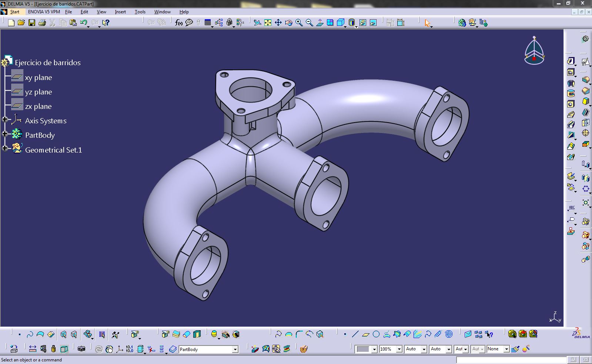The image size is (592, 364).
Task: Open the Design Table tool
Action: pyautogui.click(x=207, y=23)
